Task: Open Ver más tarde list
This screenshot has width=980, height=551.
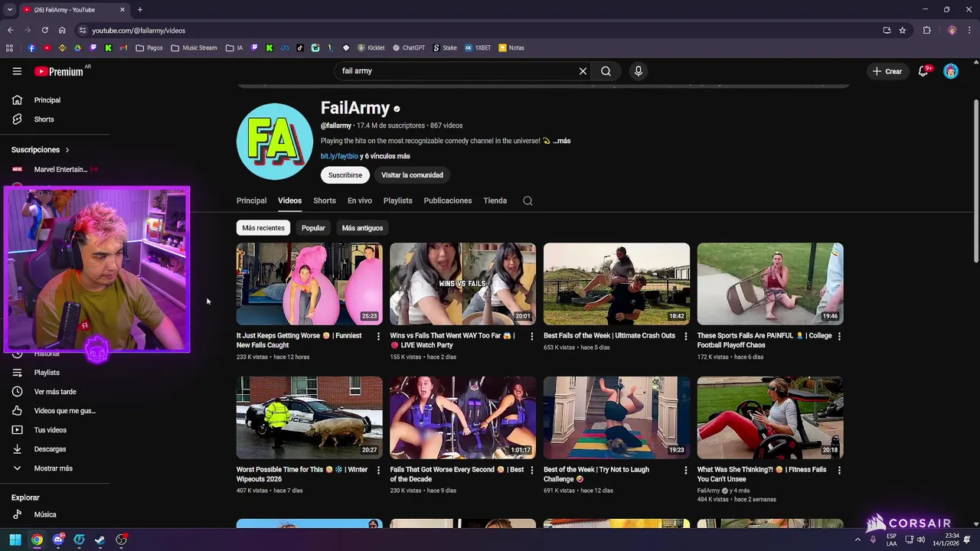Action: [x=55, y=392]
